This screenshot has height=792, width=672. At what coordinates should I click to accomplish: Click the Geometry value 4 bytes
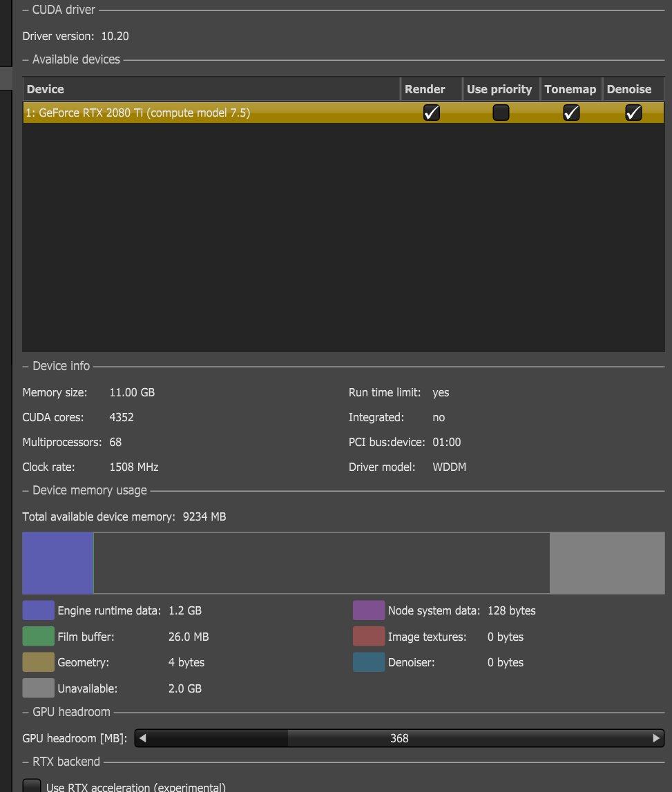tap(186, 662)
